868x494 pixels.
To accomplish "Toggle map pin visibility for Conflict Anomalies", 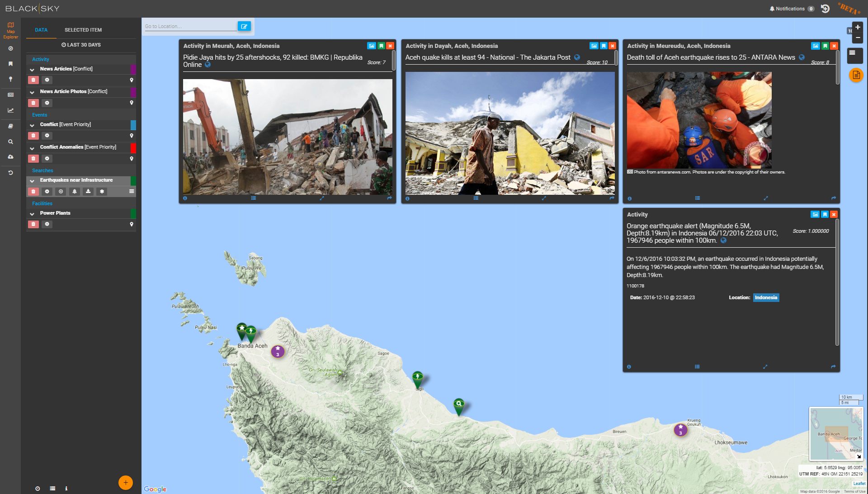I will tap(132, 159).
